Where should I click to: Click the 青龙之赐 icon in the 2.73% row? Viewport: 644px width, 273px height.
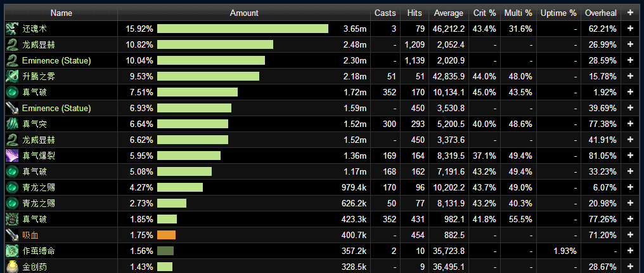(x=11, y=204)
